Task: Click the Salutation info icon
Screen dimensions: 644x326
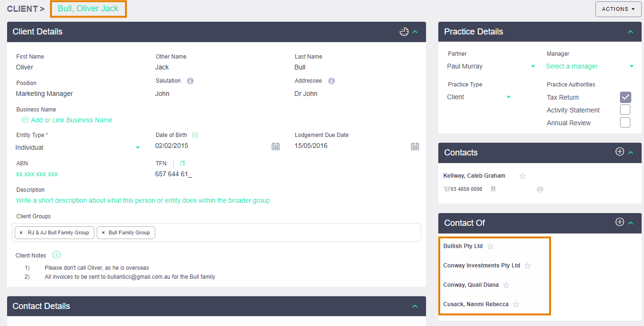Action: pyautogui.click(x=190, y=81)
